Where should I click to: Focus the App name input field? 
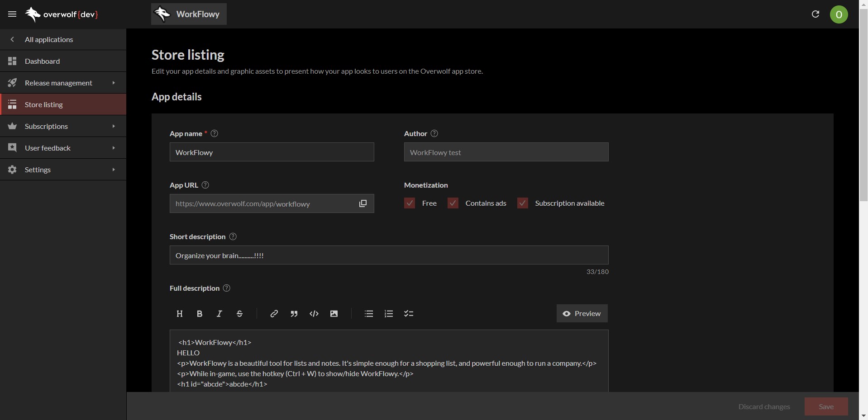[x=272, y=152]
